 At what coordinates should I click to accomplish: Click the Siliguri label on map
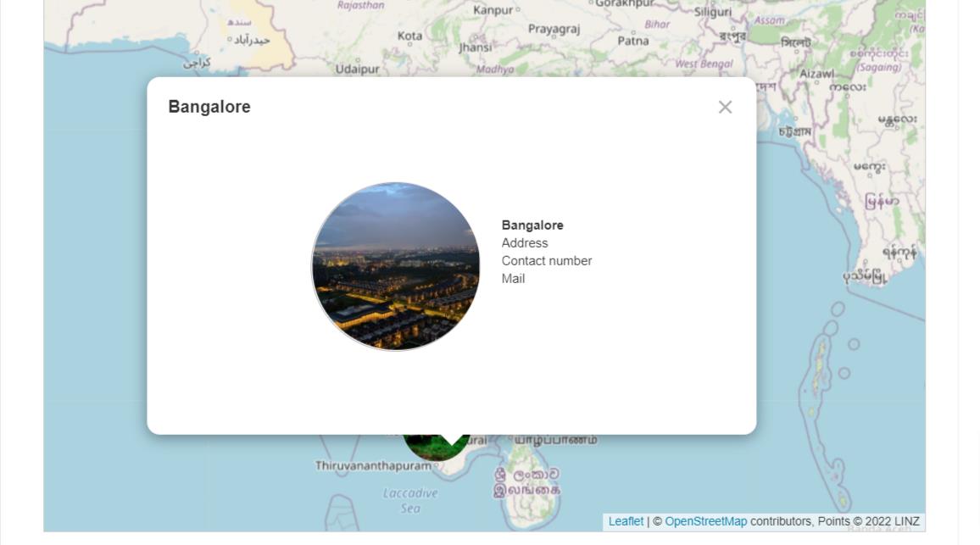coord(712,12)
